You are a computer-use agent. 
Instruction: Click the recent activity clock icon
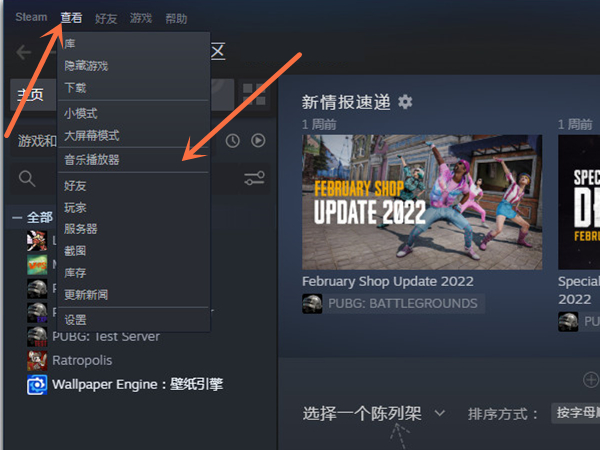point(233,141)
